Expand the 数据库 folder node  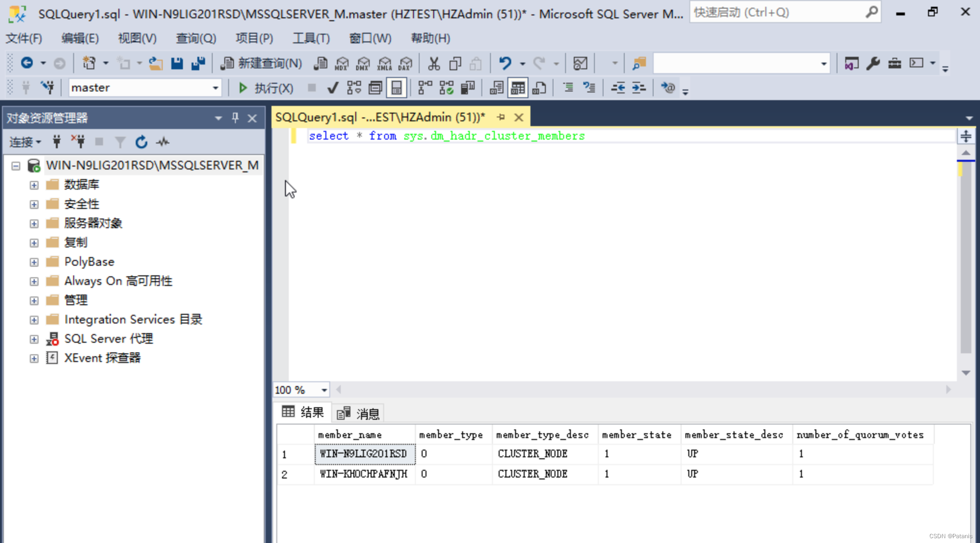click(34, 185)
